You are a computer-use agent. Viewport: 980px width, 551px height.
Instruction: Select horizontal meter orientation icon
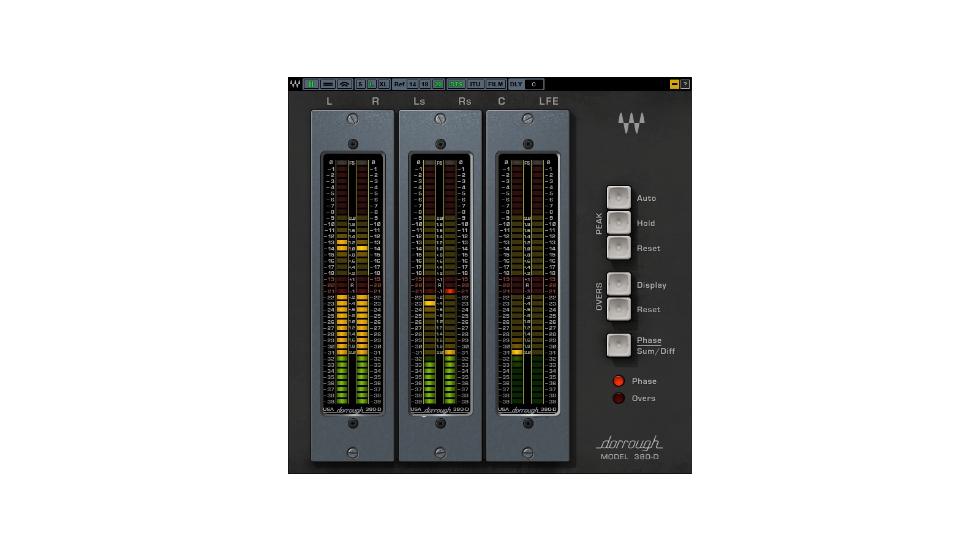pyautogui.click(x=328, y=84)
